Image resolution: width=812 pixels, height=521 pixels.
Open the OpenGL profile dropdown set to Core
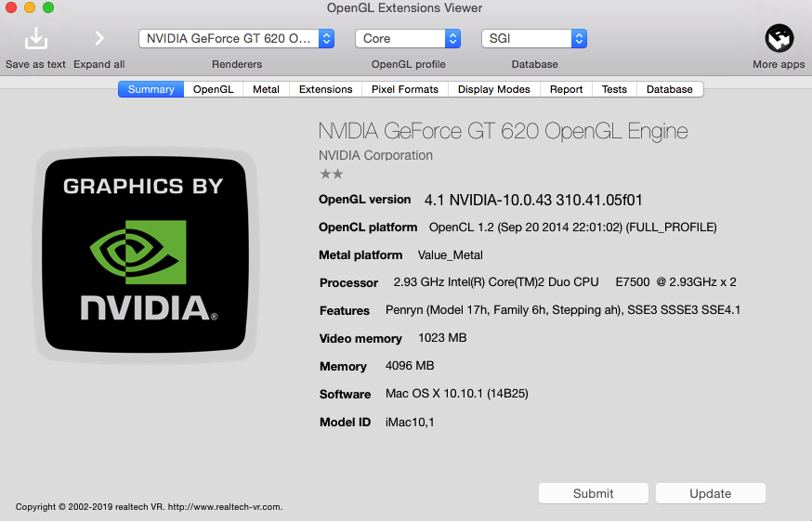[x=408, y=39]
